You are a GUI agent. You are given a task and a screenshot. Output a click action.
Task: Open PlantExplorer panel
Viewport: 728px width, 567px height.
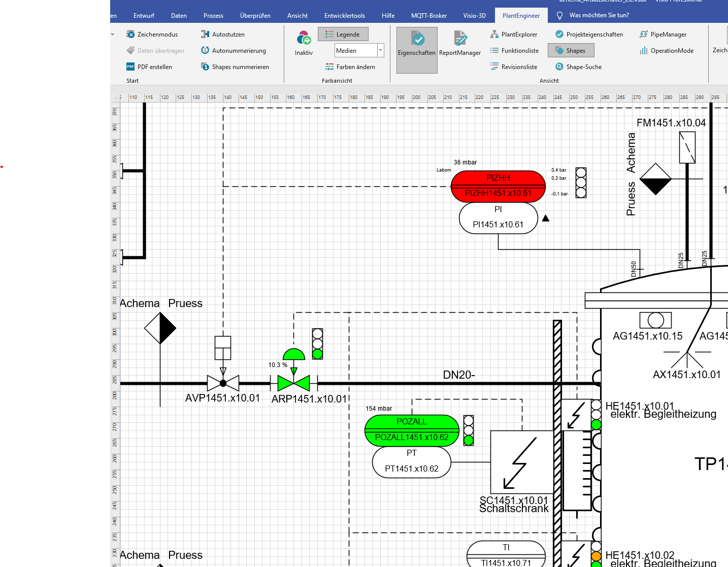tap(514, 35)
